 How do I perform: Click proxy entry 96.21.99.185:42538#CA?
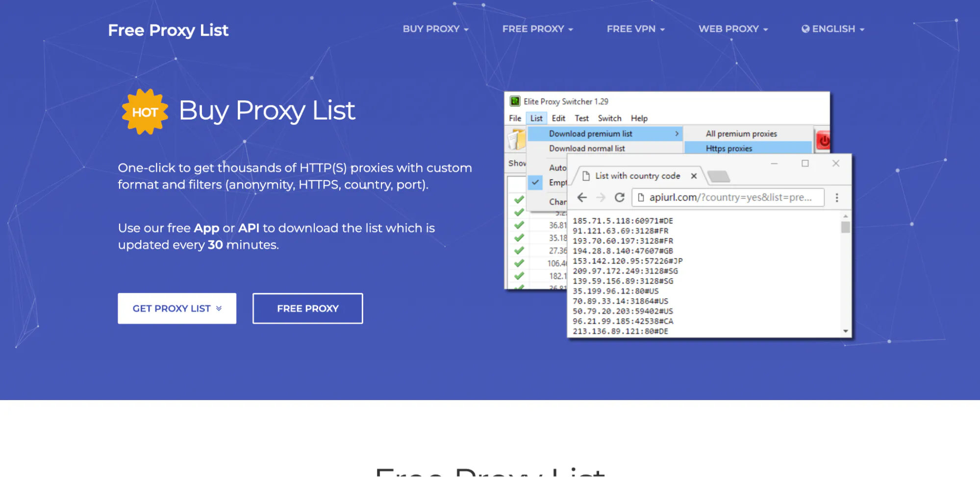pyautogui.click(x=623, y=321)
